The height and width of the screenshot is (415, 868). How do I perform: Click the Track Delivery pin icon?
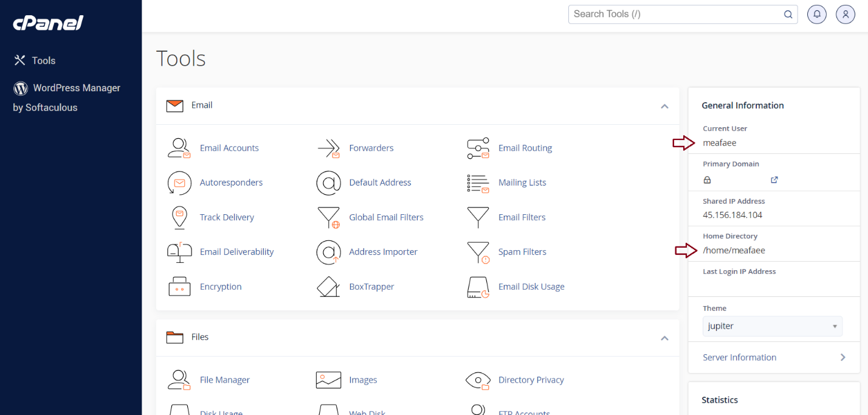[x=179, y=217]
